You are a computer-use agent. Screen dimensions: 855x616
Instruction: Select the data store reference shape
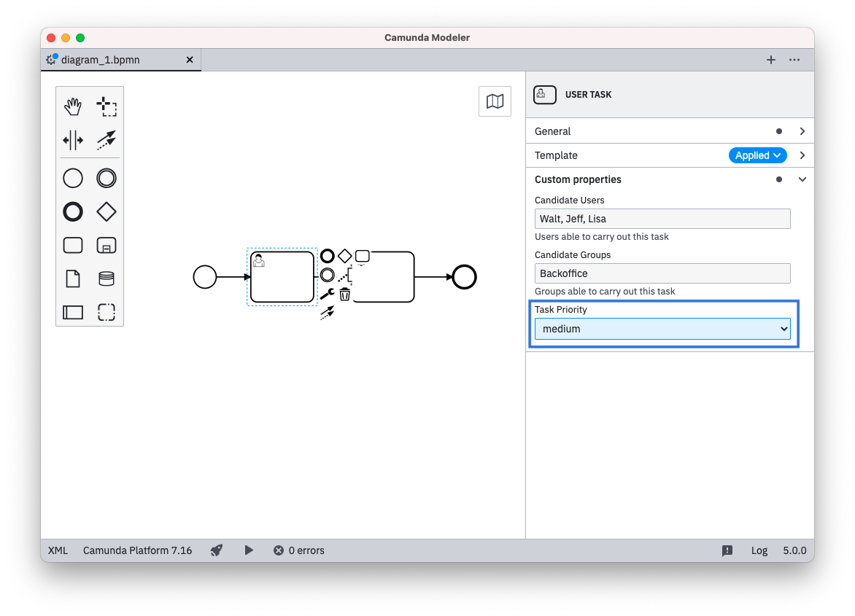(x=107, y=279)
